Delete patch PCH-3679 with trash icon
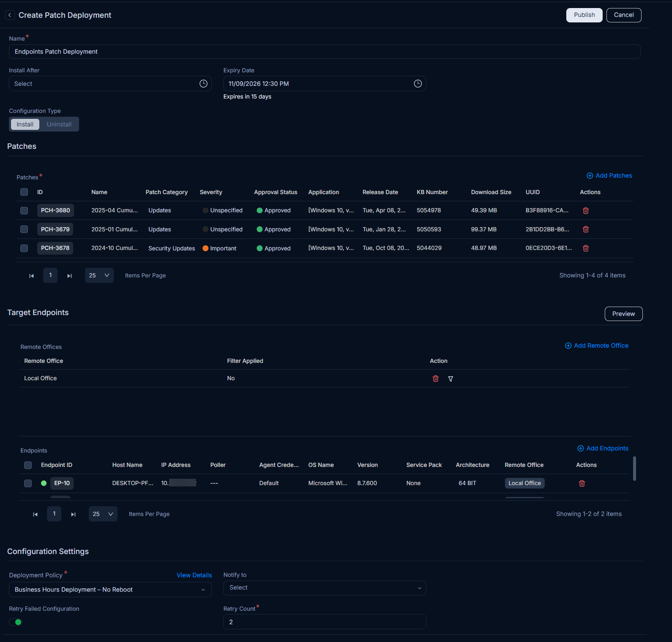The width and height of the screenshot is (672, 642). point(586,229)
